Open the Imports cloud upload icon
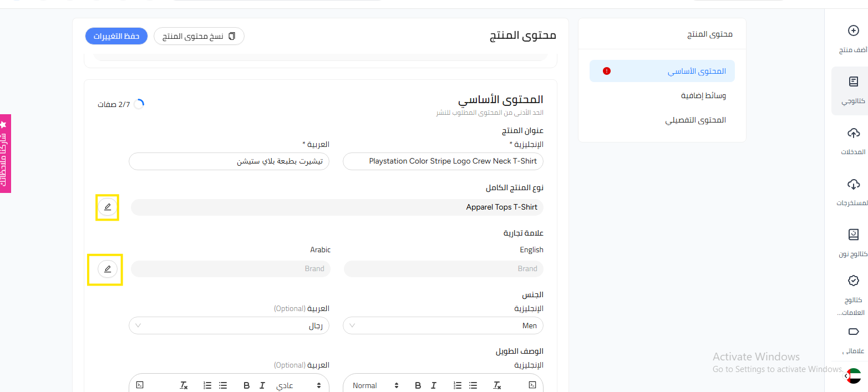Image resolution: width=868 pixels, height=392 pixels. point(854,133)
